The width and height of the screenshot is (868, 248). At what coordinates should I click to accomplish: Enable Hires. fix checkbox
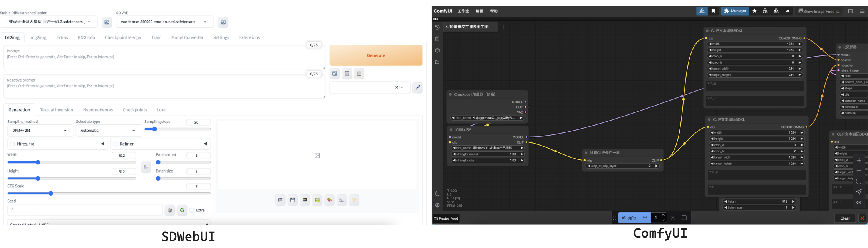click(x=12, y=144)
